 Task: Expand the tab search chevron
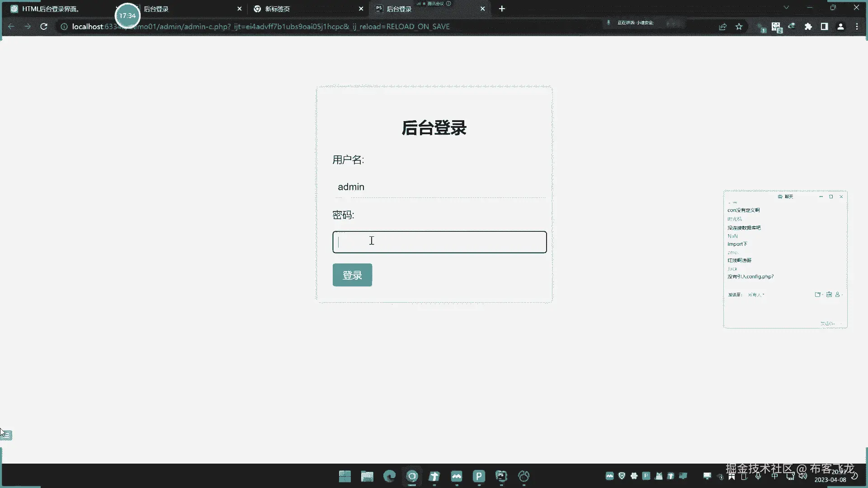tap(786, 8)
